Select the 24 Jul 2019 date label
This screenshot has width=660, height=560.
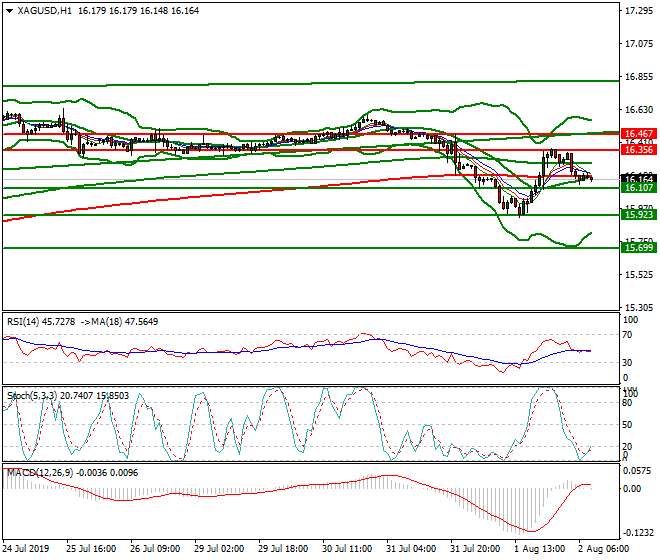point(26,549)
